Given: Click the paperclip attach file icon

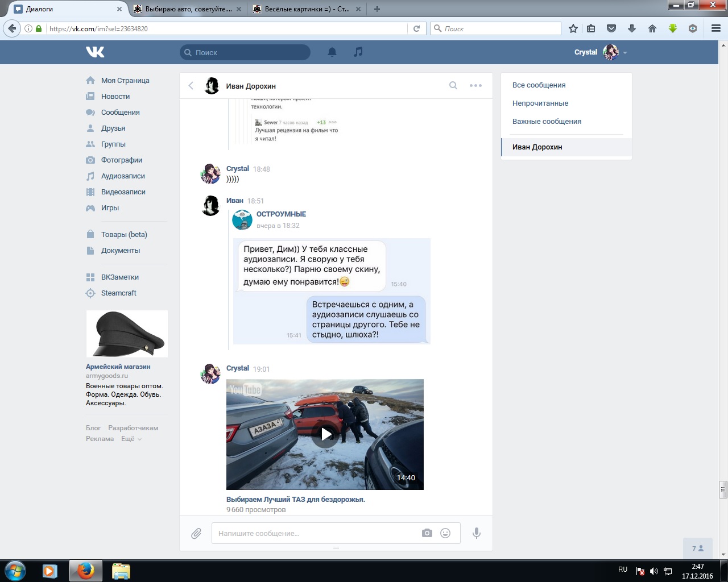Looking at the screenshot, I should click(196, 533).
